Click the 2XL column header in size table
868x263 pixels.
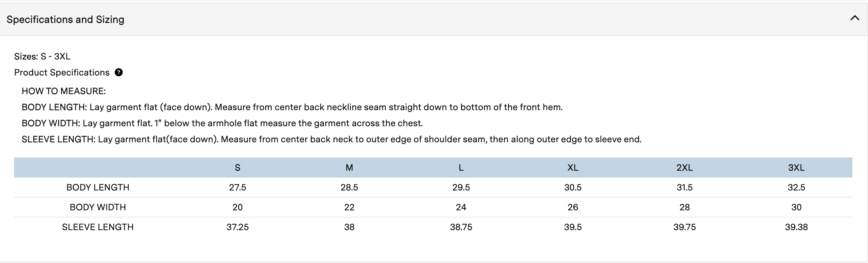[x=684, y=167]
